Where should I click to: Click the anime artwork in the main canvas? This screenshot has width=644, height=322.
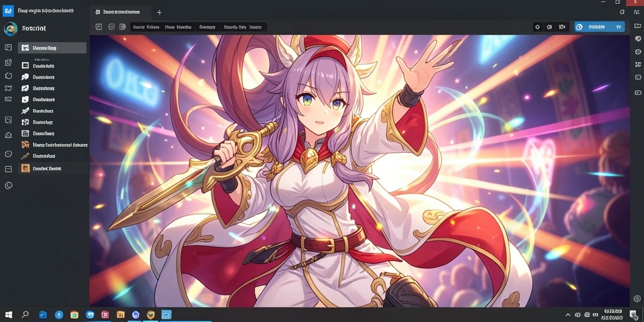point(360,171)
